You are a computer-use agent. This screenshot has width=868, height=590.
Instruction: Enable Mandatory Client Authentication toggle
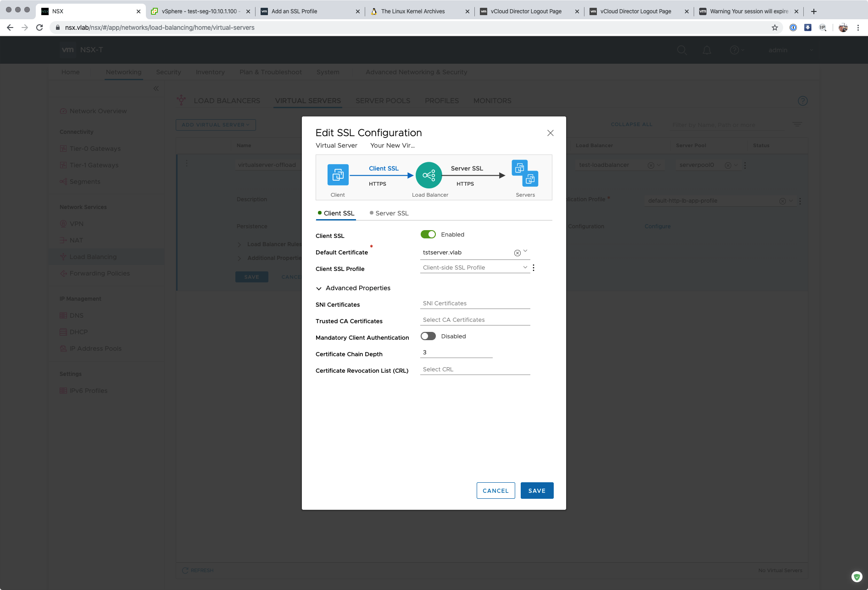pos(428,336)
